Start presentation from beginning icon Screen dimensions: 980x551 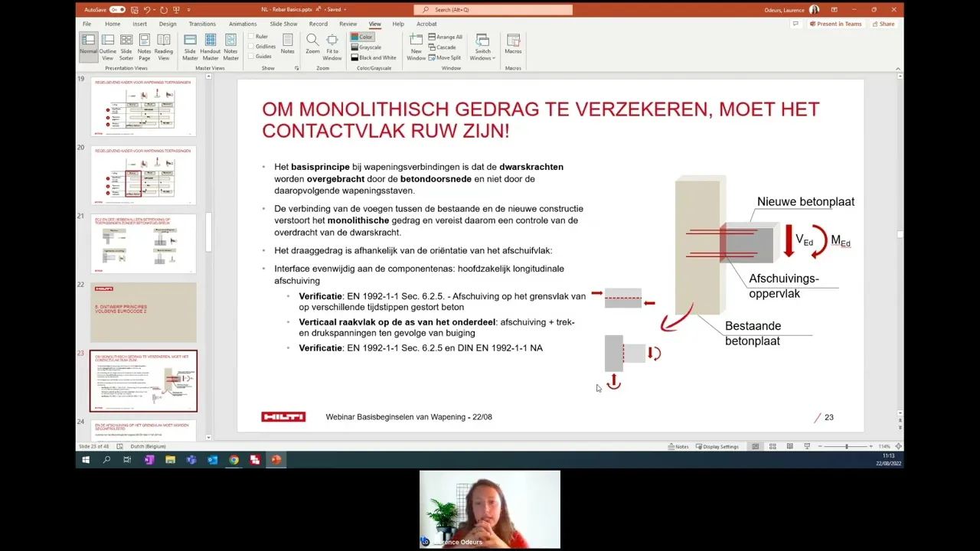click(x=177, y=10)
